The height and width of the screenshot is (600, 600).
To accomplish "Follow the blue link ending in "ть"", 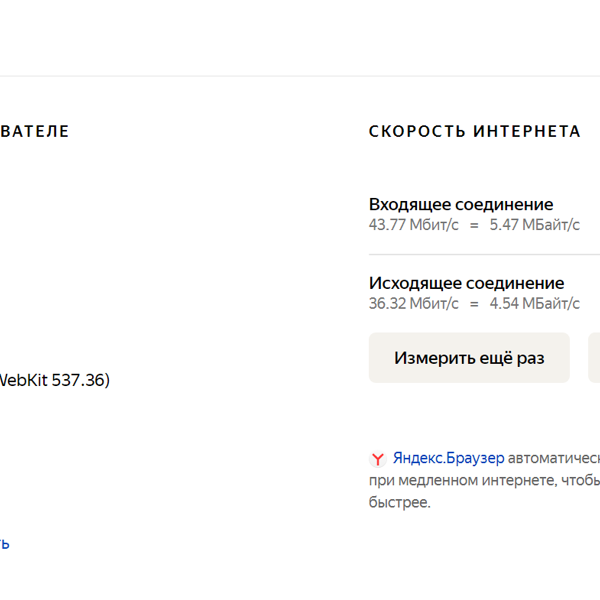I will [x=5, y=543].
